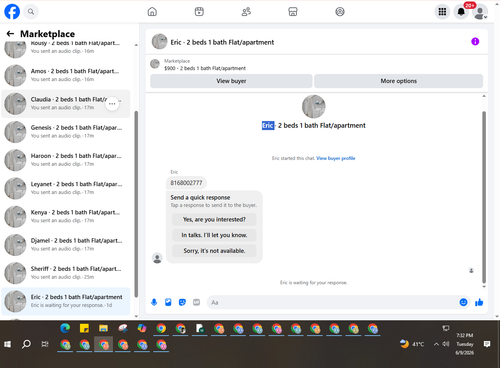This screenshot has width=500, height=368.
Task: Click the microphone voice clip icon
Action: tap(154, 302)
